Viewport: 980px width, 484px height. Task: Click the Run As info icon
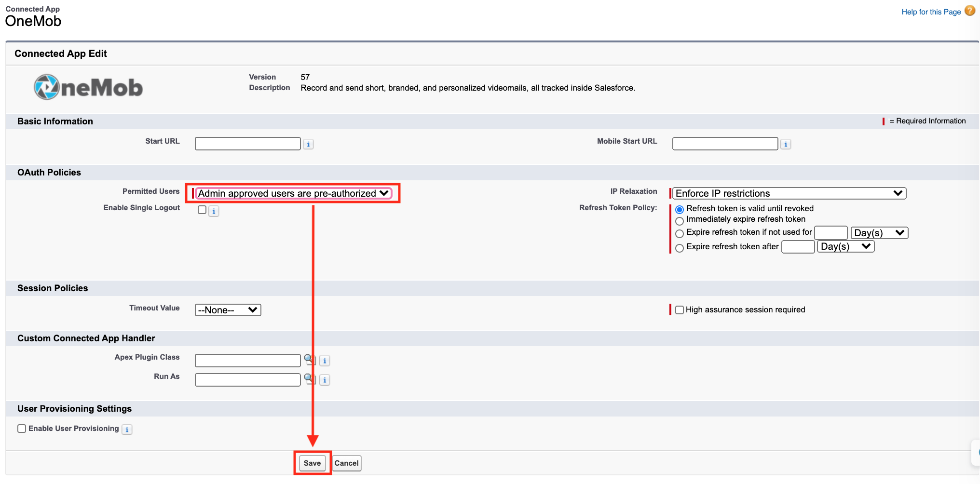325,380
